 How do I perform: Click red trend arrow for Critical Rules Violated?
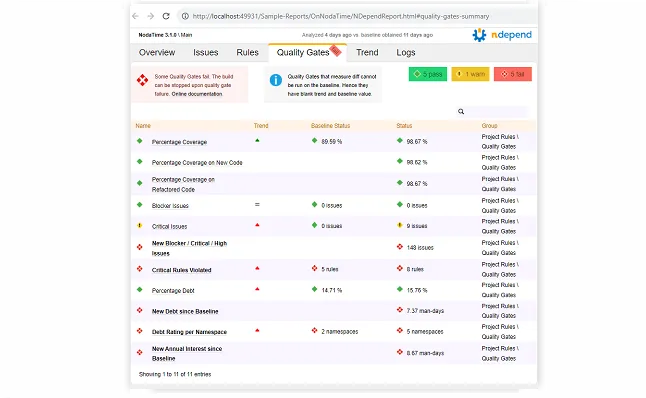(257, 268)
